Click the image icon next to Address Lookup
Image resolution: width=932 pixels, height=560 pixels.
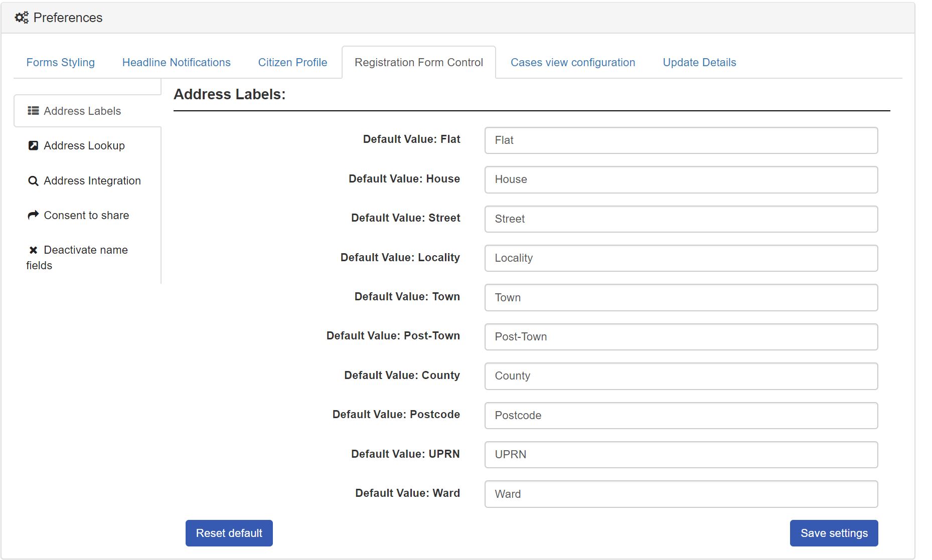33,145
